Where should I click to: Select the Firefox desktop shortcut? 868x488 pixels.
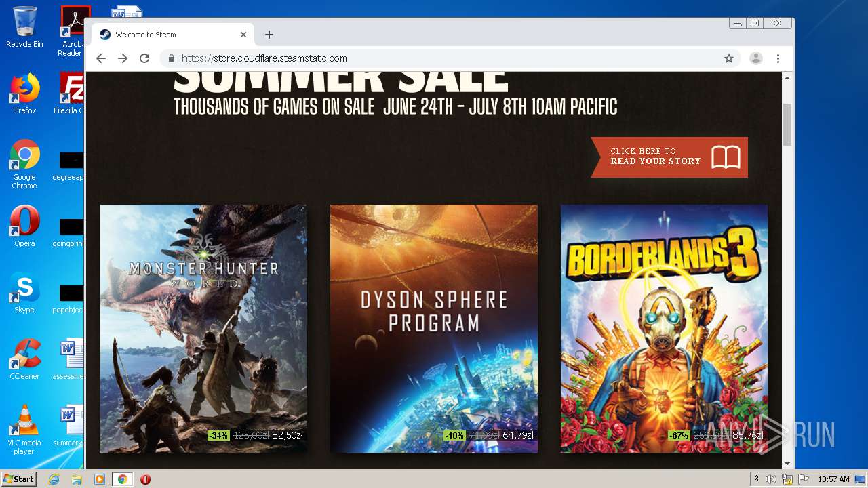24,94
